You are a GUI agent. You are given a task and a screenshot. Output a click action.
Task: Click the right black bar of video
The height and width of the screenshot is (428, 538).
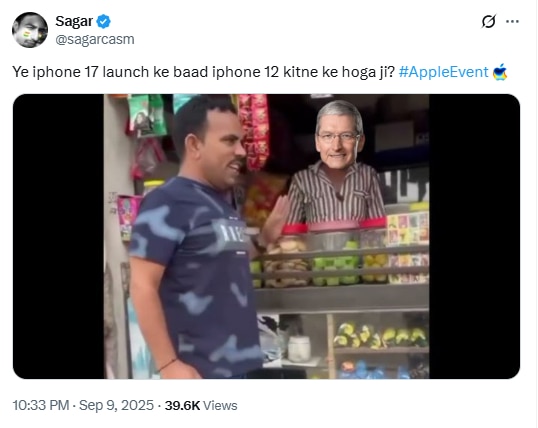click(475, 236)
